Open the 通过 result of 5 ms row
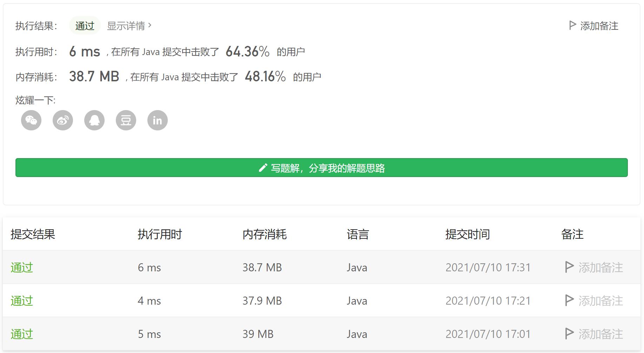This screenshot has height=353, width=644. point(22,334)
